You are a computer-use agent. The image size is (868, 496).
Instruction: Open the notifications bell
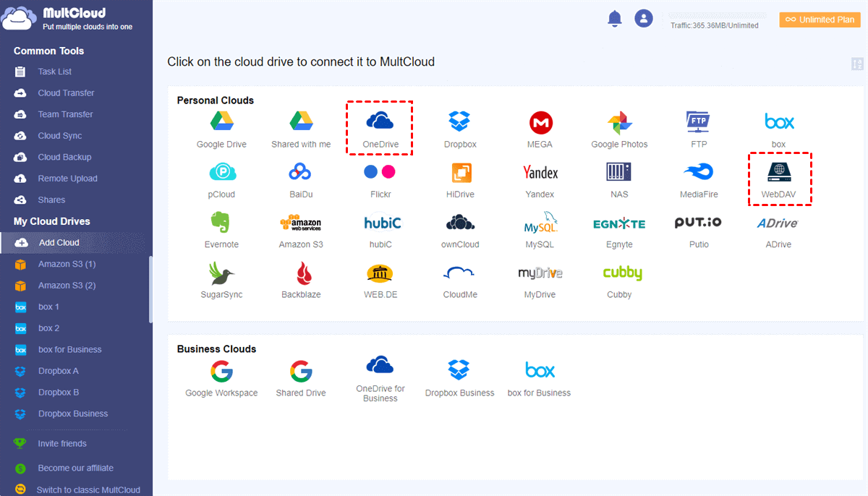615,19
